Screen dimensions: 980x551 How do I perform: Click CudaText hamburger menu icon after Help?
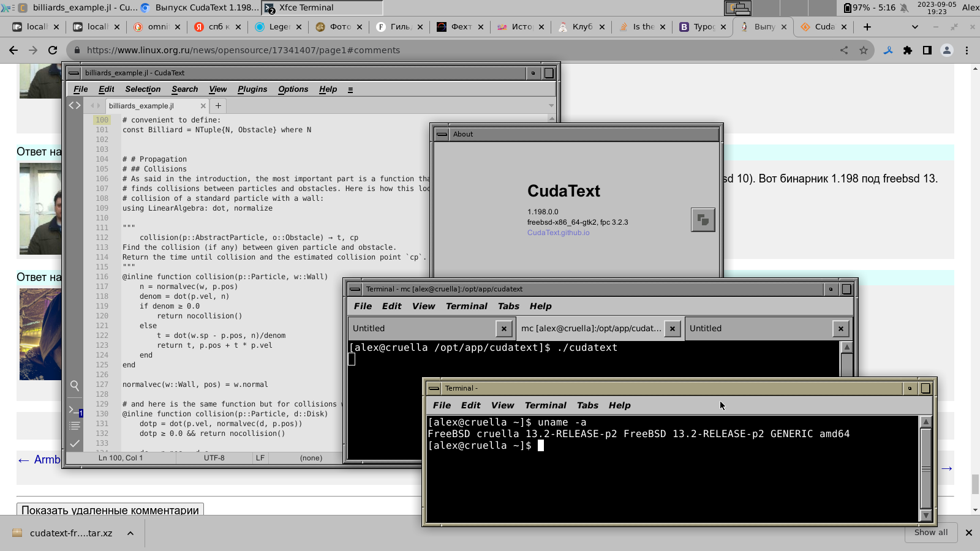(350, 90)
